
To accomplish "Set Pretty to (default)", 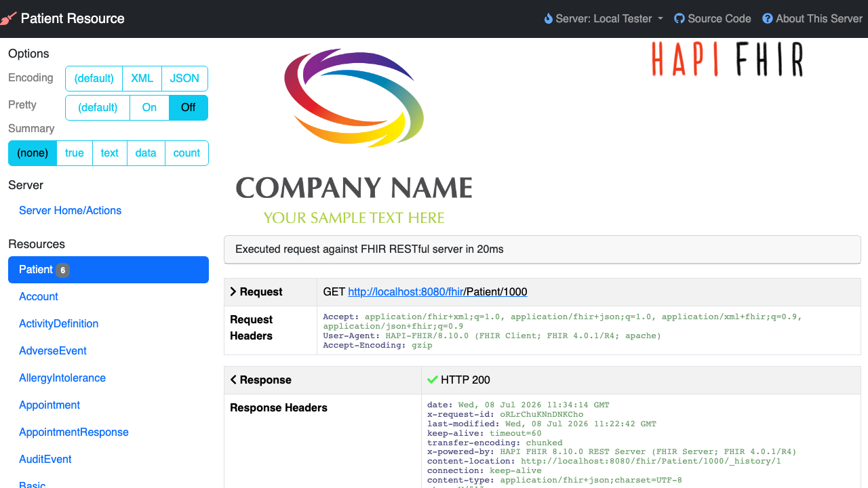I will 98,108.
